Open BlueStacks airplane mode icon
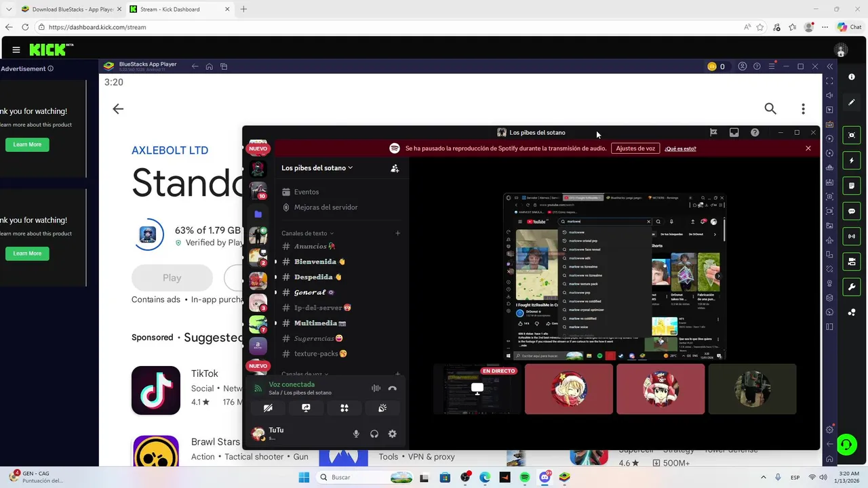 [829, 240]
